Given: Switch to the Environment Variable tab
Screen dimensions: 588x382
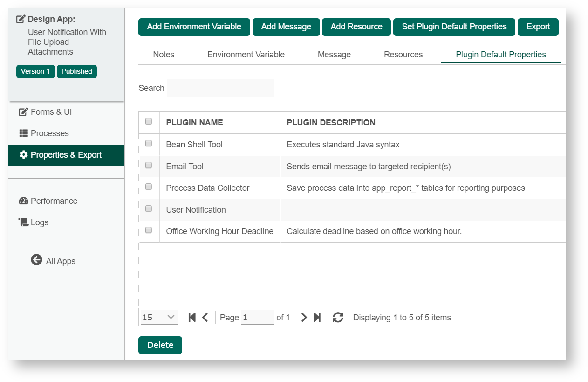Looking at the screenshot, I should coord(246,55).
